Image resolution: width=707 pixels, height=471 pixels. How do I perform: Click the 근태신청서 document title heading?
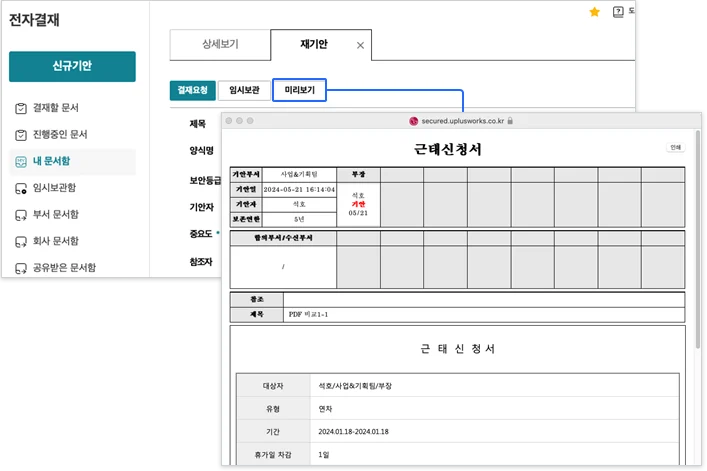(448, 149)
